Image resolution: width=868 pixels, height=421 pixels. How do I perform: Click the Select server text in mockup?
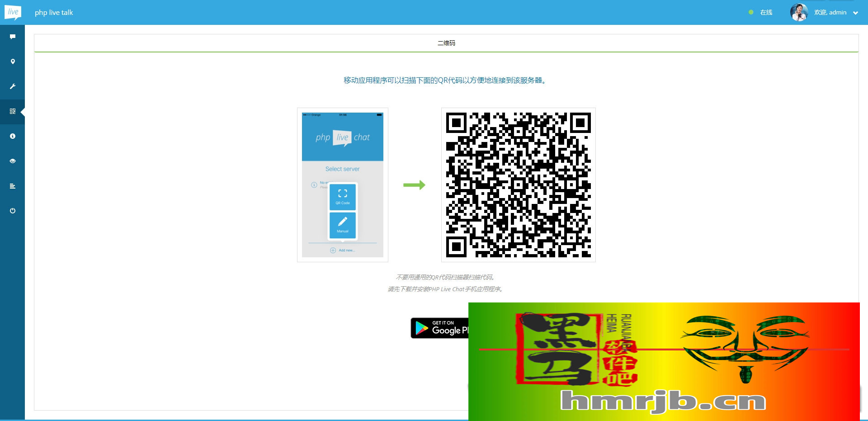tap(343, 169)
